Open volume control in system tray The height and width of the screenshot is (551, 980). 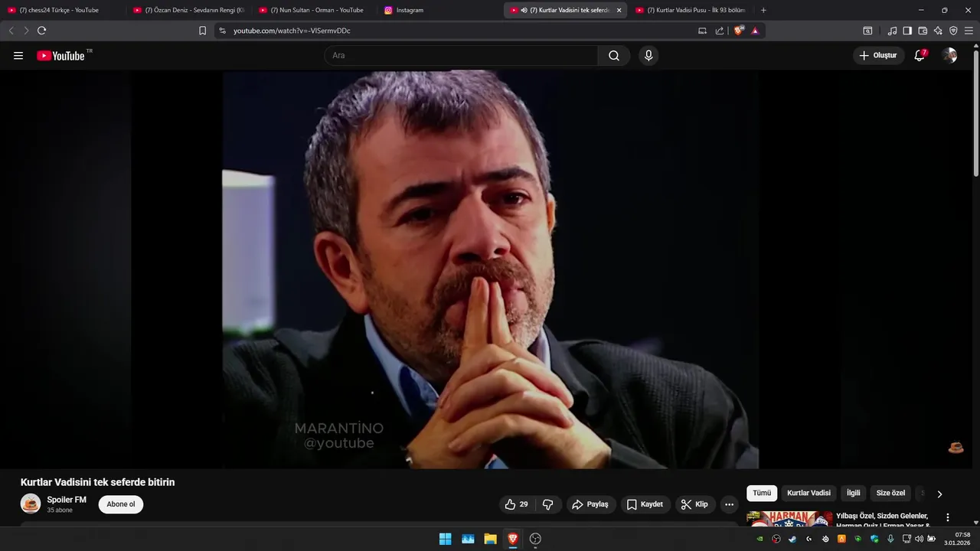919,539
